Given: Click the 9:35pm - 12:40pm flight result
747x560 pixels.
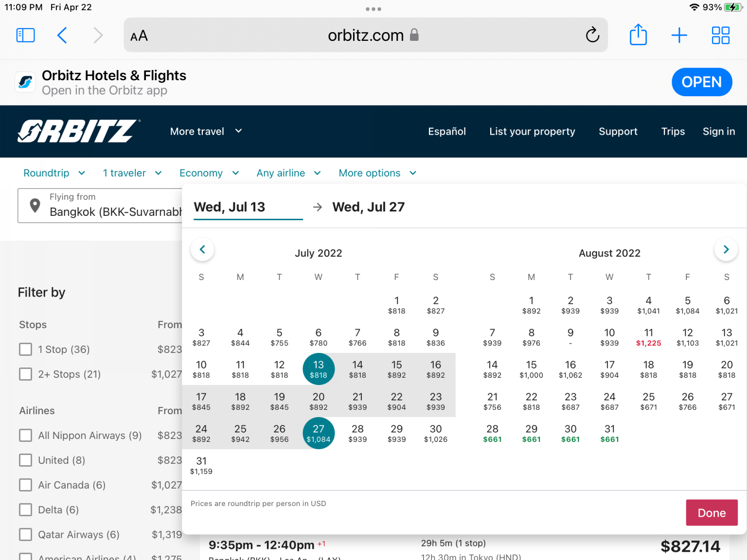Looking at the screenshot, I should coord(267,545).
